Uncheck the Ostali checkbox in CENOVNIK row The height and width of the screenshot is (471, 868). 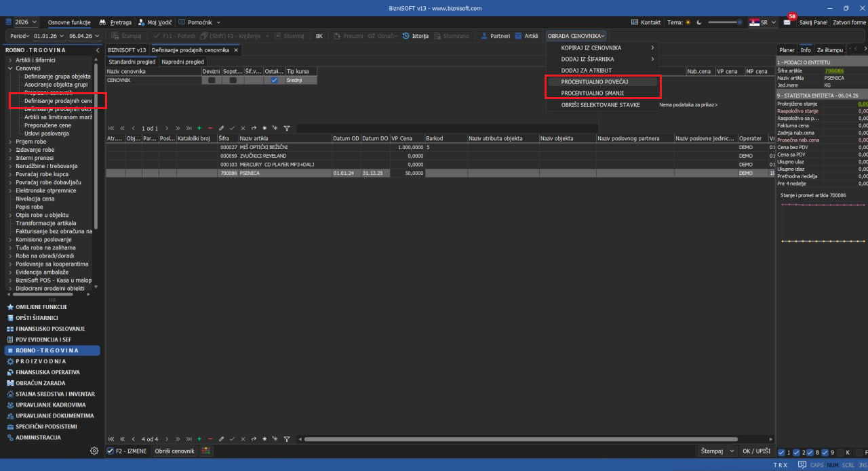coord(274,80)
